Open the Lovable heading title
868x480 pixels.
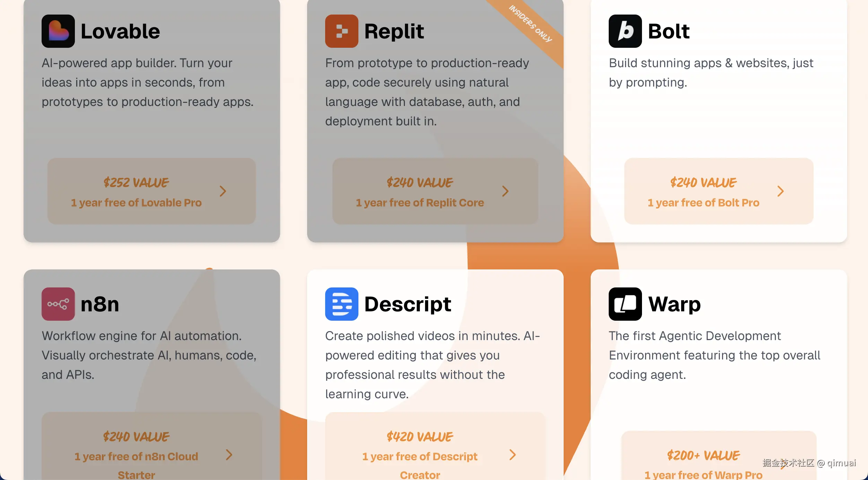click(x=120, y=31)
